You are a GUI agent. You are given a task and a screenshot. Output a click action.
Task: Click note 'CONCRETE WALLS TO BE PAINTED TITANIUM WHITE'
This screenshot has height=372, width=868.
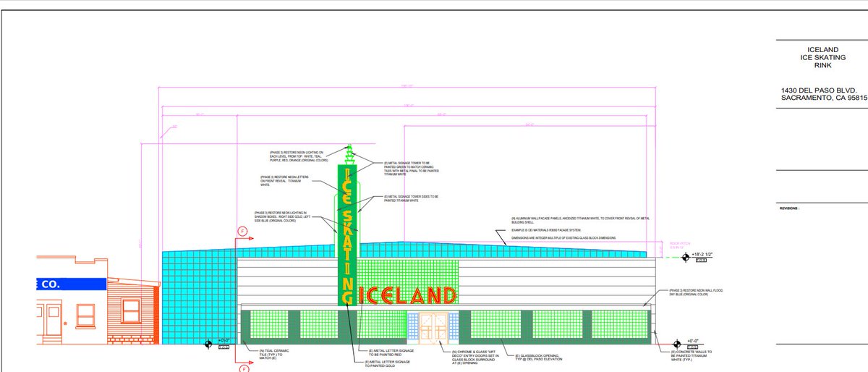pos(691,355)
